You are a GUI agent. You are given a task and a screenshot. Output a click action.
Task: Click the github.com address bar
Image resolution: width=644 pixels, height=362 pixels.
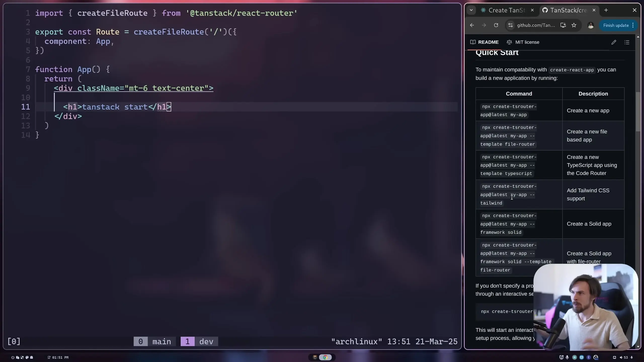point(536,25)
